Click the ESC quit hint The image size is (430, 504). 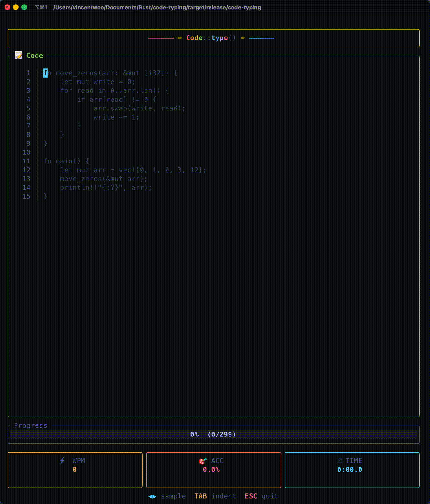(261, 496)
